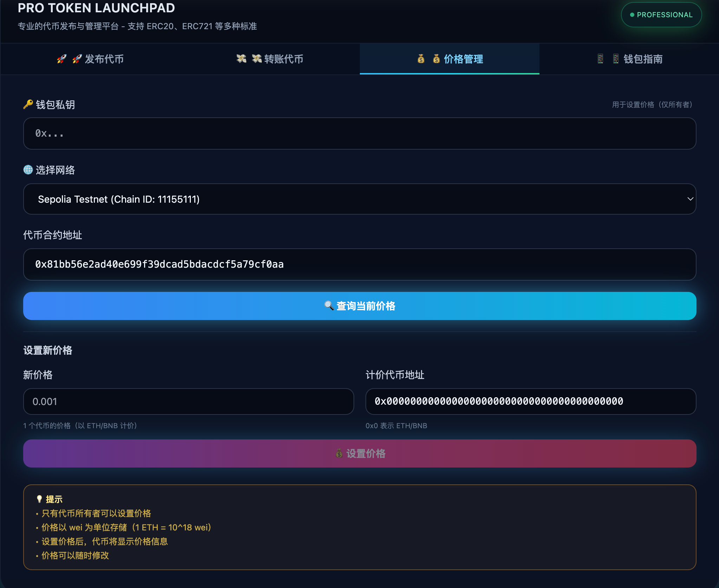
Task: Click the rocket icon on 发布代币 tab
Action: [62, 59]
